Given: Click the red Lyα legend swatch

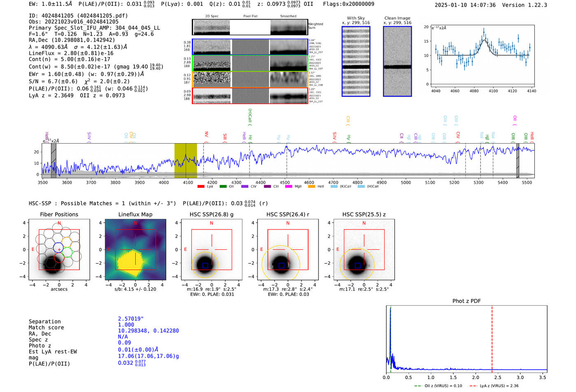Looking at the screenshot, I should (201, 187).
